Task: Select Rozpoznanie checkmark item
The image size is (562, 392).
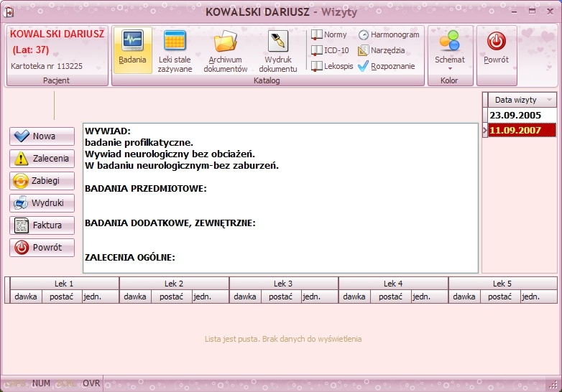Action: (387, 66)
